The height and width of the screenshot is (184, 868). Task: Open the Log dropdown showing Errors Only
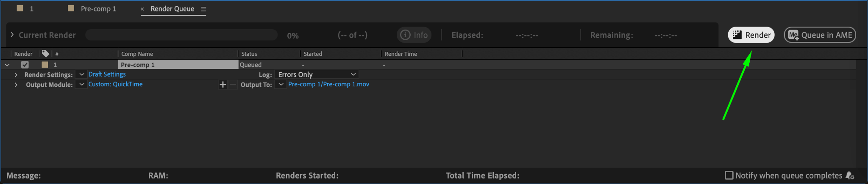click(x=316, y=74)
